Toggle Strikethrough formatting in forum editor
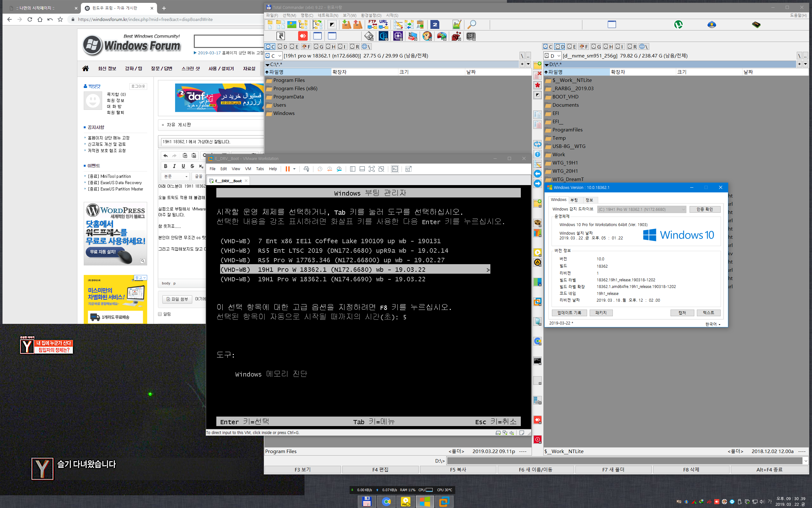The height and width of the screenshot is (508, 812). (192, 166)
